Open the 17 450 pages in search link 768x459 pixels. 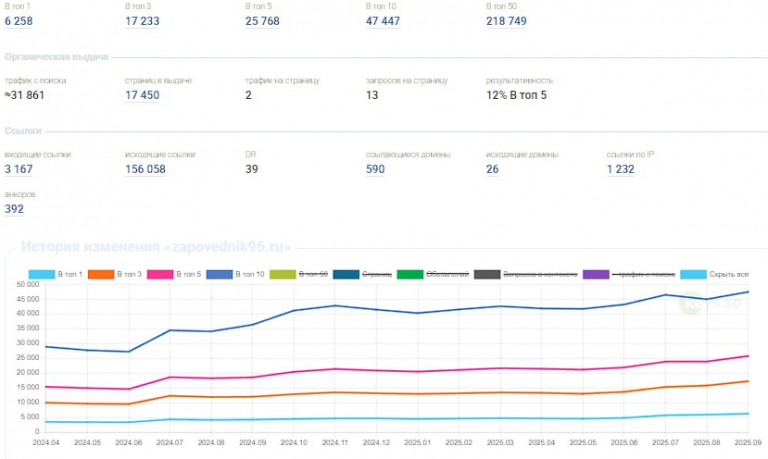pos(144,95)
